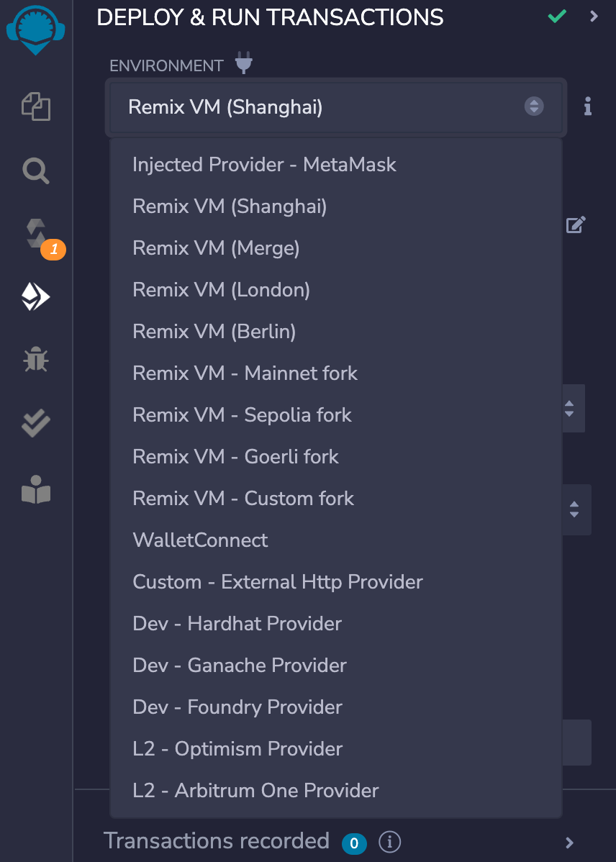The image size is (616, 862).
Task: Open the Debugger bug icon
Action: pyautogui.click(x=36, y=360)
